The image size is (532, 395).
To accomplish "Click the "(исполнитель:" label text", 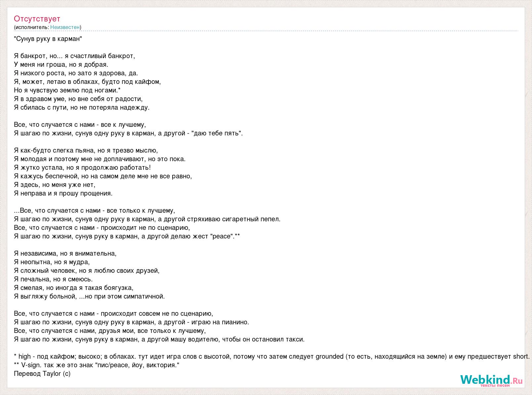I will (31, 27).
